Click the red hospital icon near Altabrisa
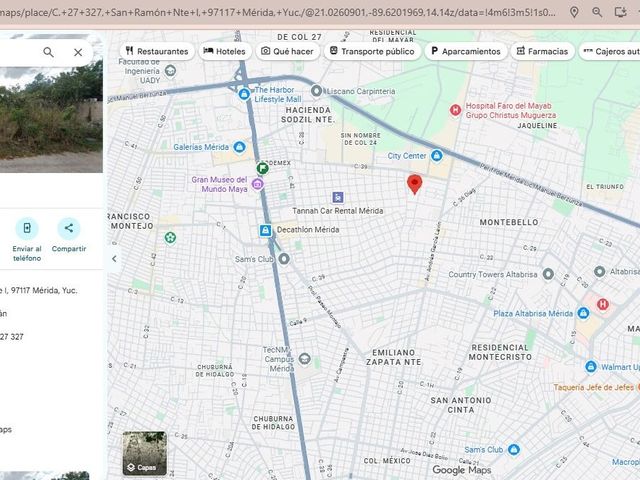 click(x=603, y=304)
